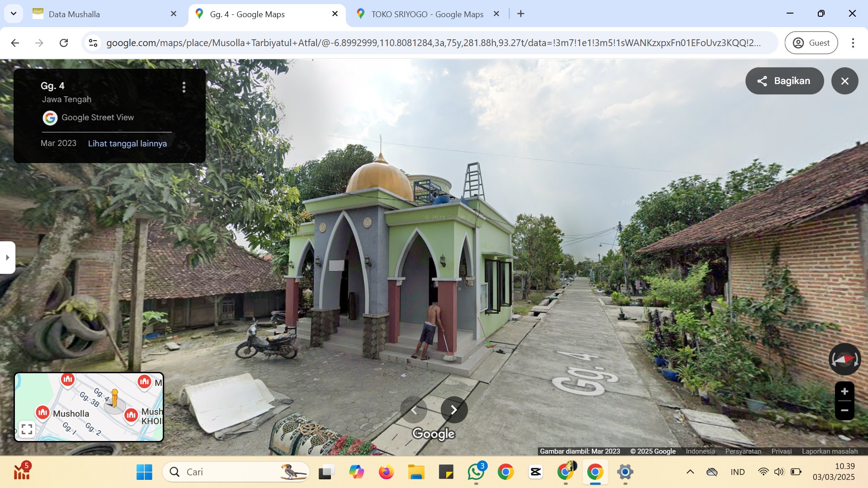Open the tab search dropdown
This screenshot has height=488, width=868.
14,14
